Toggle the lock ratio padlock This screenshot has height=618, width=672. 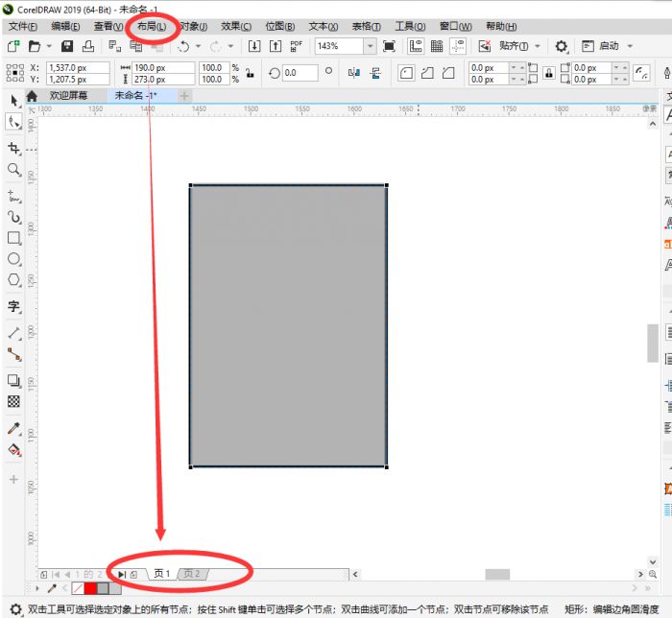(x=250, y=73)
